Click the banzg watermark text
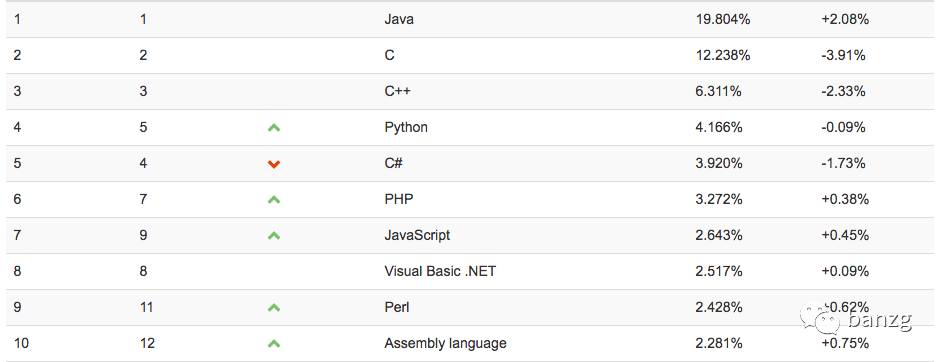 pyautogui.click(x=880, y=320)
